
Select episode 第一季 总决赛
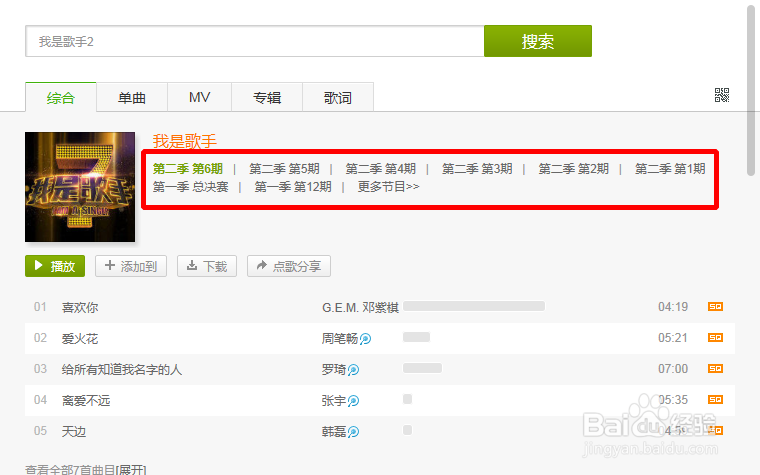click(190, 187)
